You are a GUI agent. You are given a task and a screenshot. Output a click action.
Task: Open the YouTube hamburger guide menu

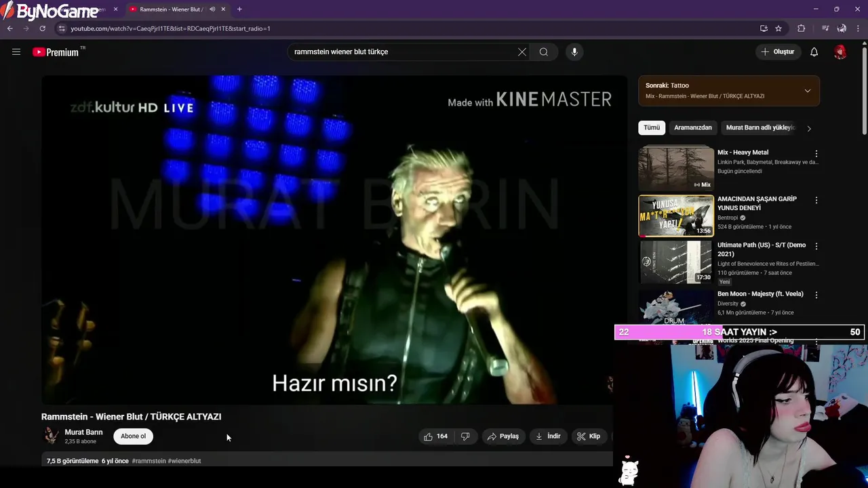[16, 52]
